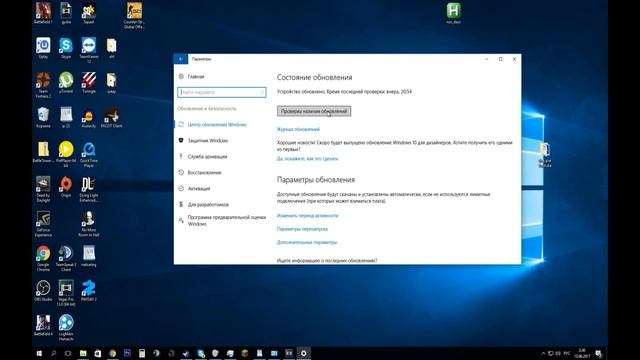Screen dimensions: 640x360
Task: Select the Корзина recycle bin icon
Action: pyautogui.click(x=43, y=117)
